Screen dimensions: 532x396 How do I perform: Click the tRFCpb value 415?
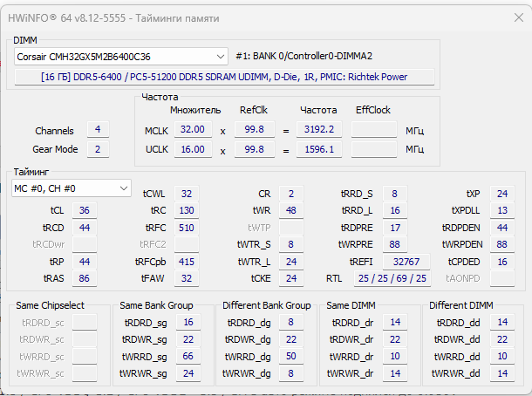(187, 262)
